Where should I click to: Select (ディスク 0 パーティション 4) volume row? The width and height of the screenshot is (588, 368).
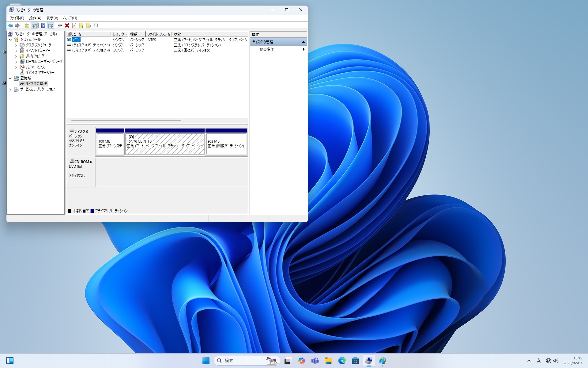tap(157, 50)
